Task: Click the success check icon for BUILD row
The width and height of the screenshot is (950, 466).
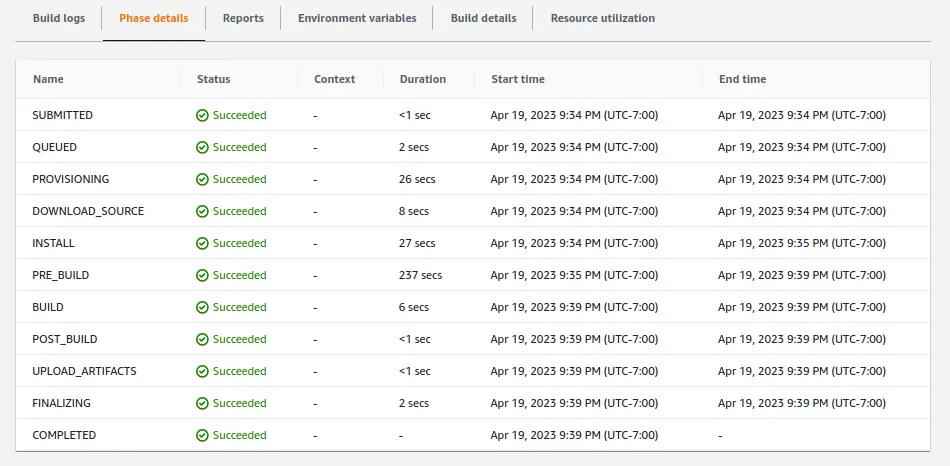Action: pyautogui.click(x=202, y=307)
